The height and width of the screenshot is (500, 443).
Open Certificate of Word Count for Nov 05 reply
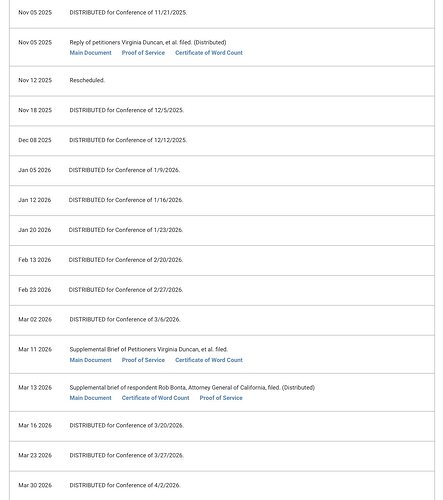(209, 53)
